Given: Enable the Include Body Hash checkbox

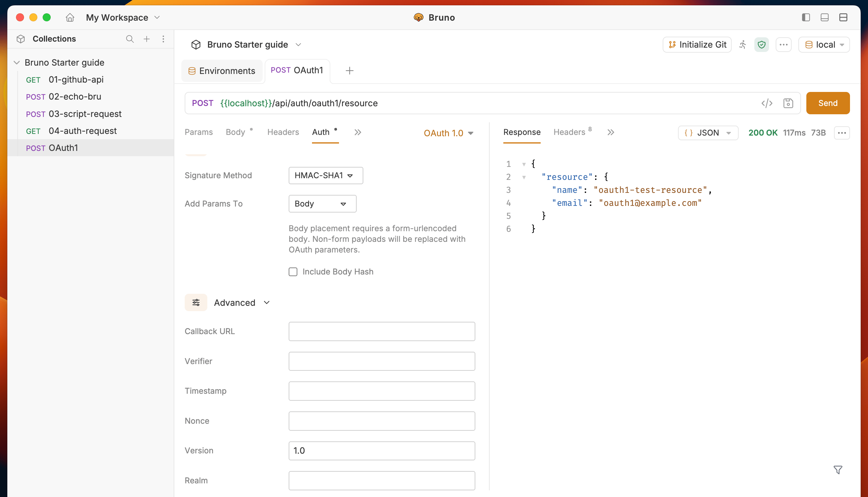Looking at the screenshot, I should [x=293, y=272].
